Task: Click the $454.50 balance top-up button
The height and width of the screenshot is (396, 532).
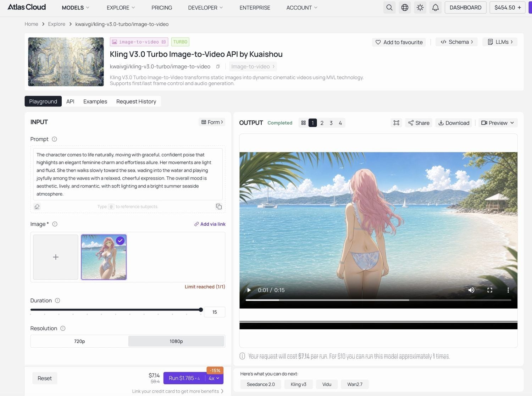Action: 508,7
